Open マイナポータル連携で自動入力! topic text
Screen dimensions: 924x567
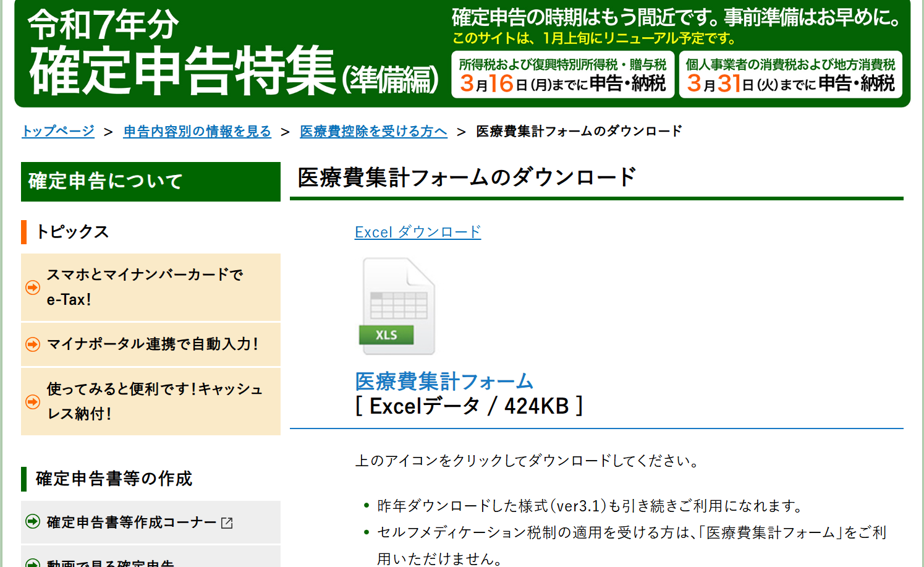click(153, 344)
